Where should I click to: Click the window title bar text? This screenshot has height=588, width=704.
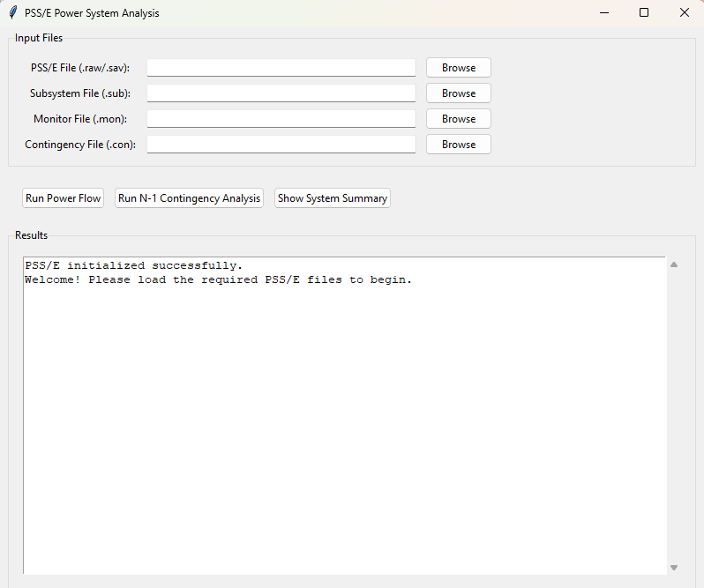click(92, 13)
